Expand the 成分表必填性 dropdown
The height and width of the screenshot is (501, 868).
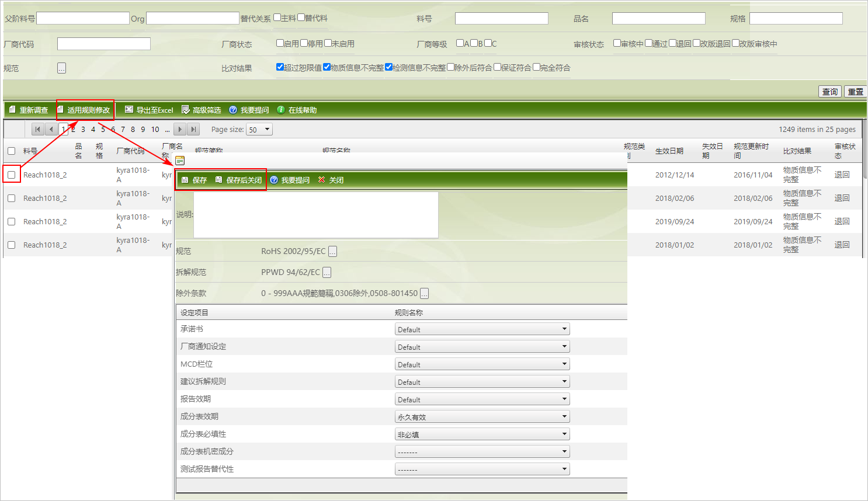(482, 434)
